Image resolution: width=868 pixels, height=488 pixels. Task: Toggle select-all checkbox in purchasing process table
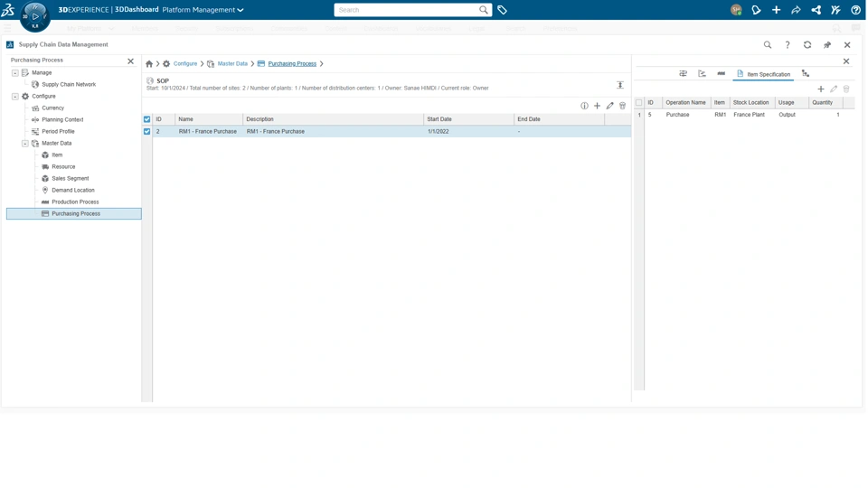146,119
